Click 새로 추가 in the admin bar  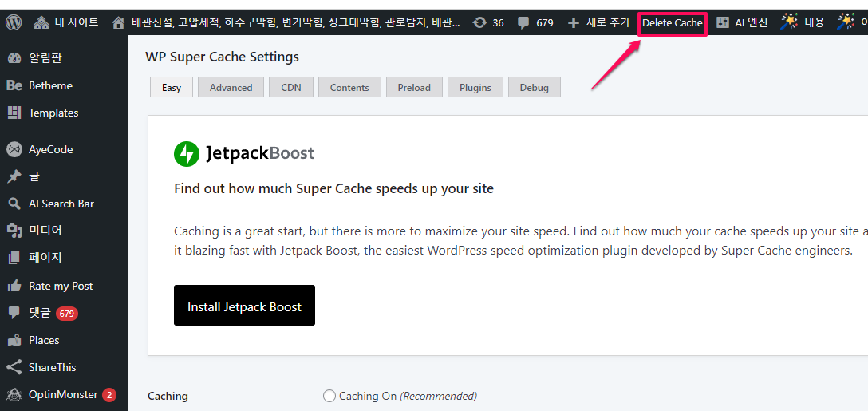tap(608, 22)
